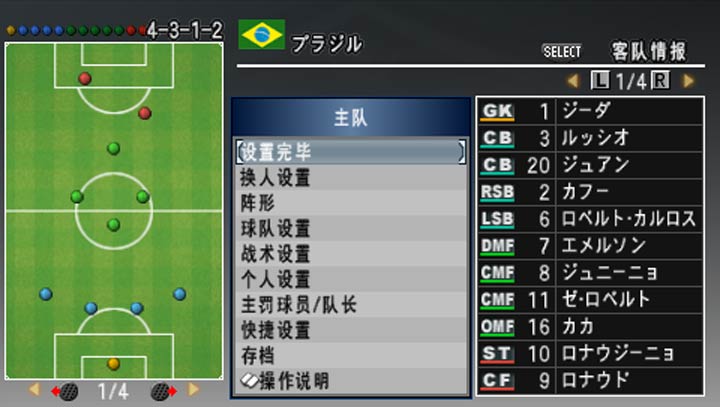Select 设置完毕 in the 主队 menu
This screenshot has width=720, height=407.
350,152
